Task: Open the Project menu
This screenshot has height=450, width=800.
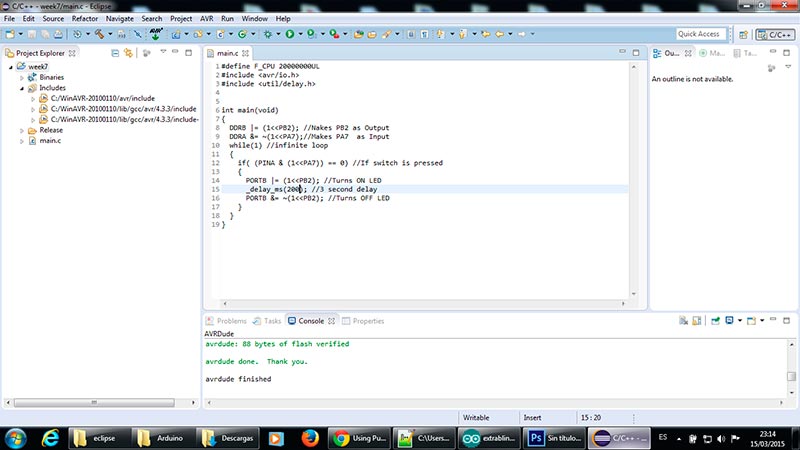Action: coord(181,18)
